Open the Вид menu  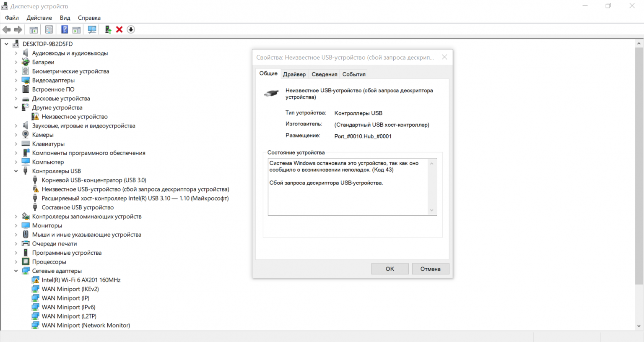[65, 18]
